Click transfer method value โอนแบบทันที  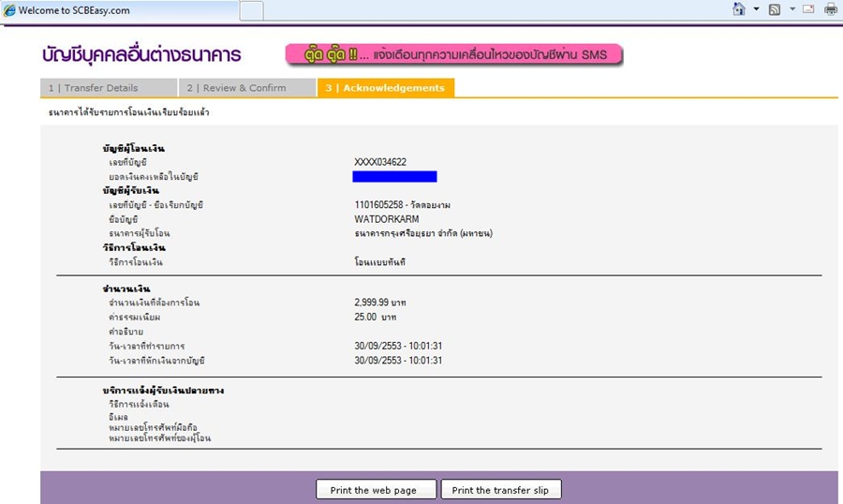[379, 262]
